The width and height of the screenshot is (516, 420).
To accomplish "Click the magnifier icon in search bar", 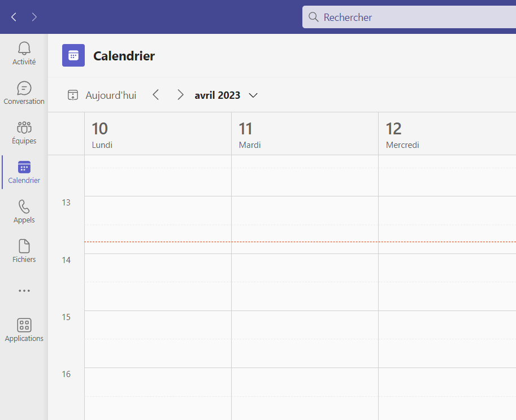I will click(313, 17).
